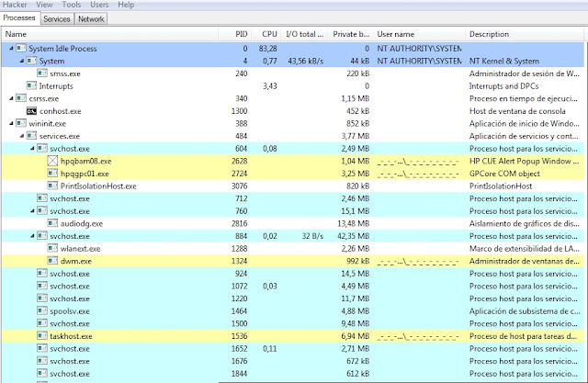Sort by the CPU column header

click(266, 34)
